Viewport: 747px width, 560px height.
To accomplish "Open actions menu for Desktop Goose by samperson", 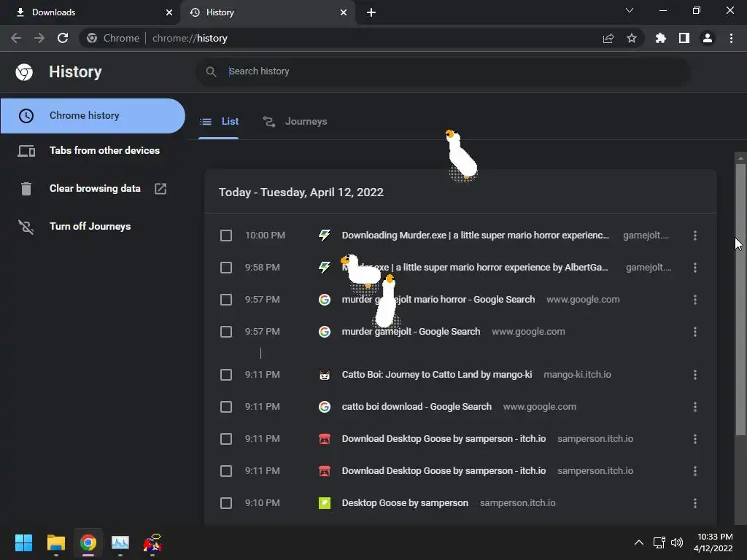I will [695, 503].
